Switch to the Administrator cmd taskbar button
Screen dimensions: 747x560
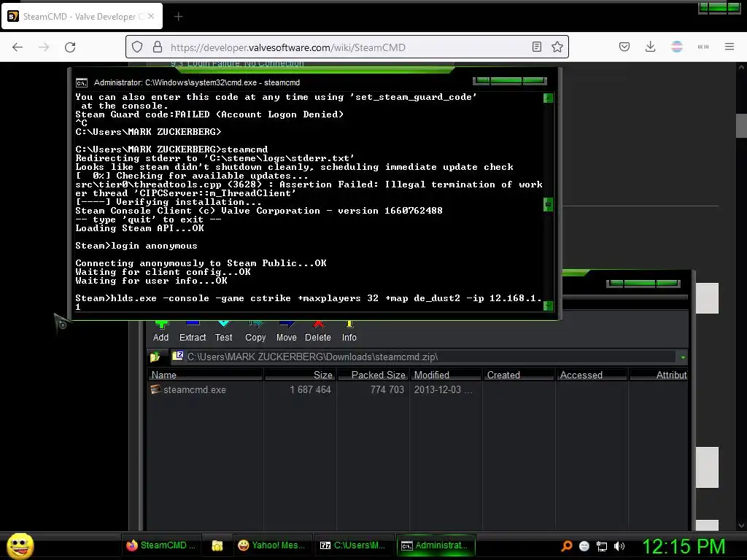point(435,545)
